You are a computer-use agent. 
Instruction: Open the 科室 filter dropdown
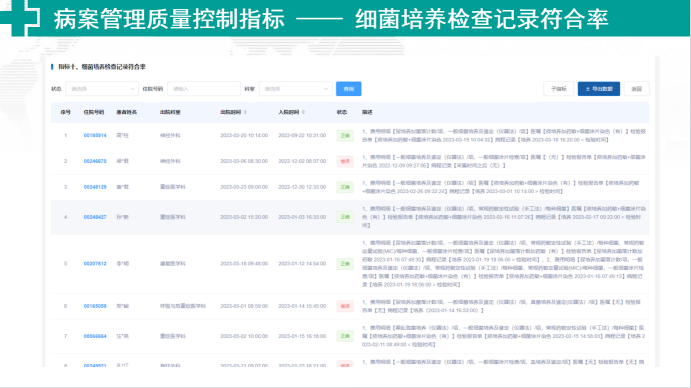click(x=295, y=89)
